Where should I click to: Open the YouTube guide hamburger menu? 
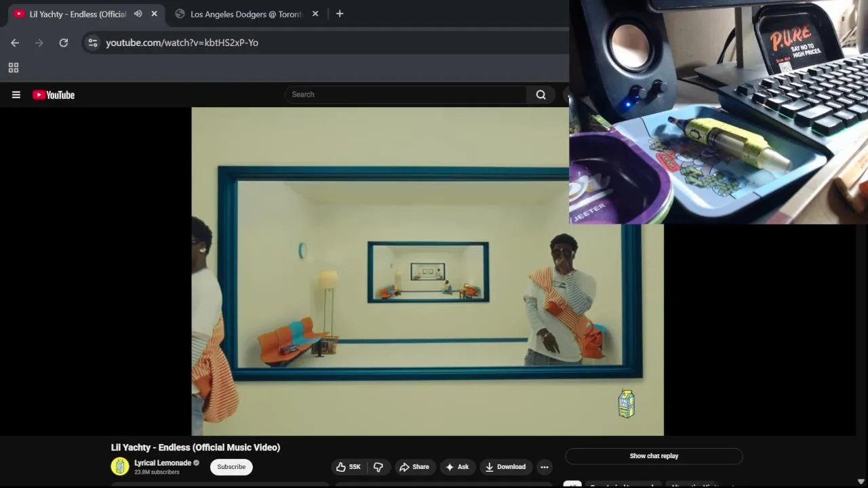coord(16,95)
